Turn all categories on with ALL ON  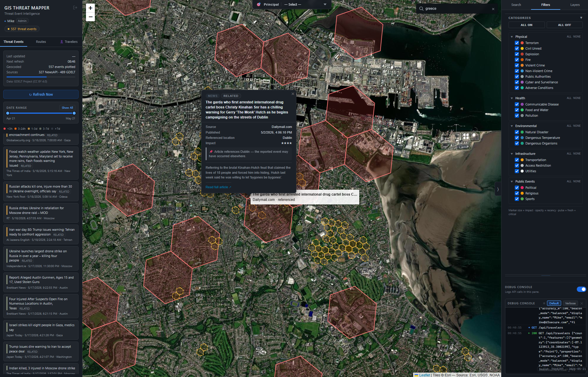point(527,25)
